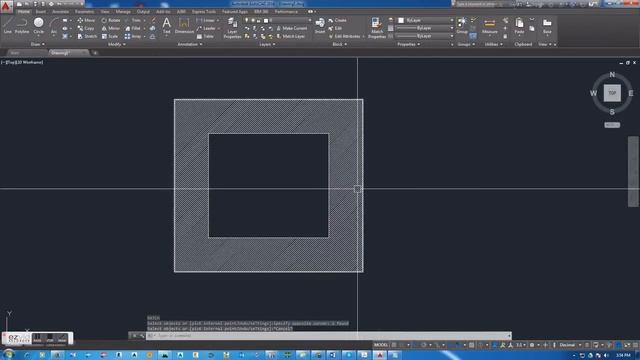This screenshot has height=360, width=640.
Task: Choose the Rotate tool
Action: point(111,20)
